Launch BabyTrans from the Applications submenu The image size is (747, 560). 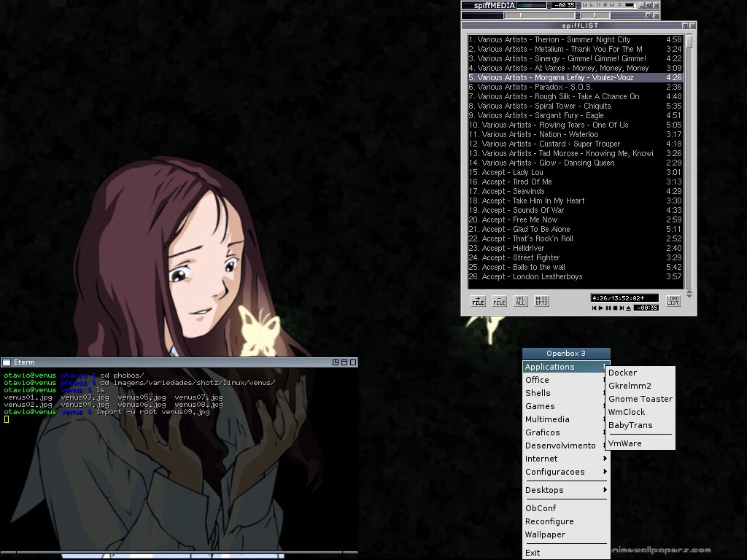coord(640,425)
